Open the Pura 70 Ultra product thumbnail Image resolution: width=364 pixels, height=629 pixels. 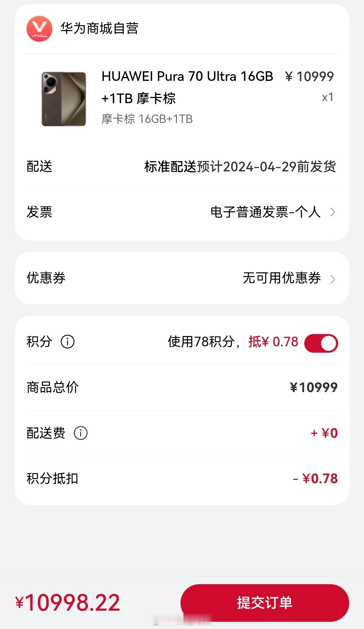(64, 99)
